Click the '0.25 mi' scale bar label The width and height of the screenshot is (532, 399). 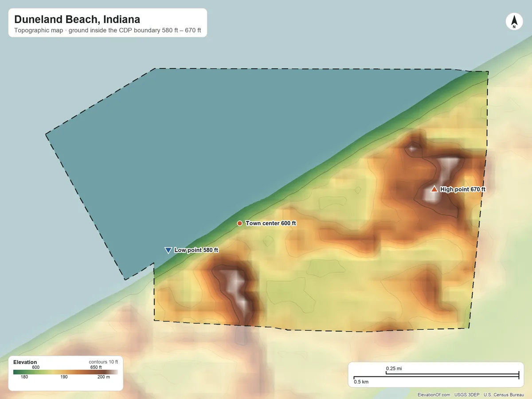click(394, 368)
